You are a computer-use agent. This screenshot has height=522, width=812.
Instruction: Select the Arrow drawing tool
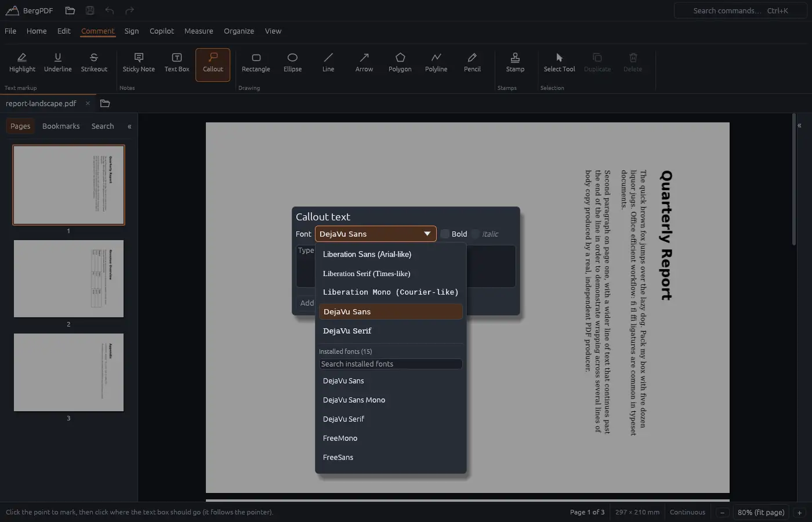pyautogui.click(x=364, y=64)
